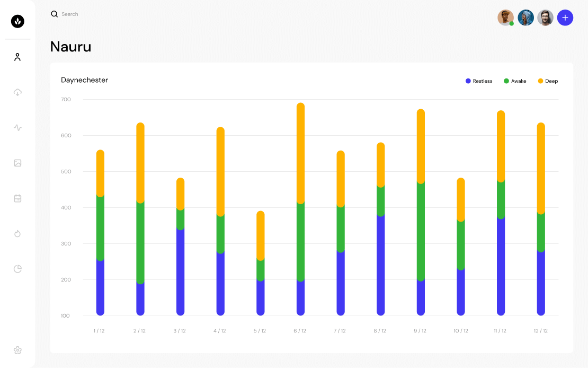
Task: Toggle the Deep legend series
Action: click(548, 81)
